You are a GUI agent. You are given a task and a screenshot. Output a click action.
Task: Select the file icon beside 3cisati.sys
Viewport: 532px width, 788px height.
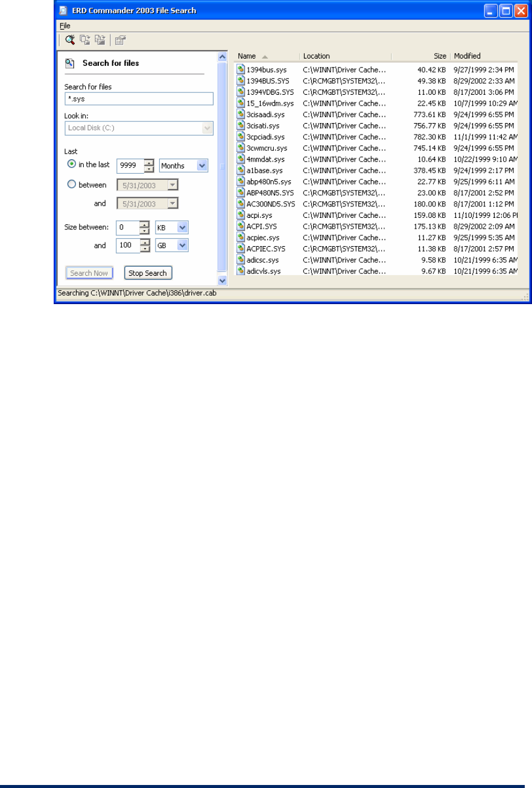click(x=241, y=126)
